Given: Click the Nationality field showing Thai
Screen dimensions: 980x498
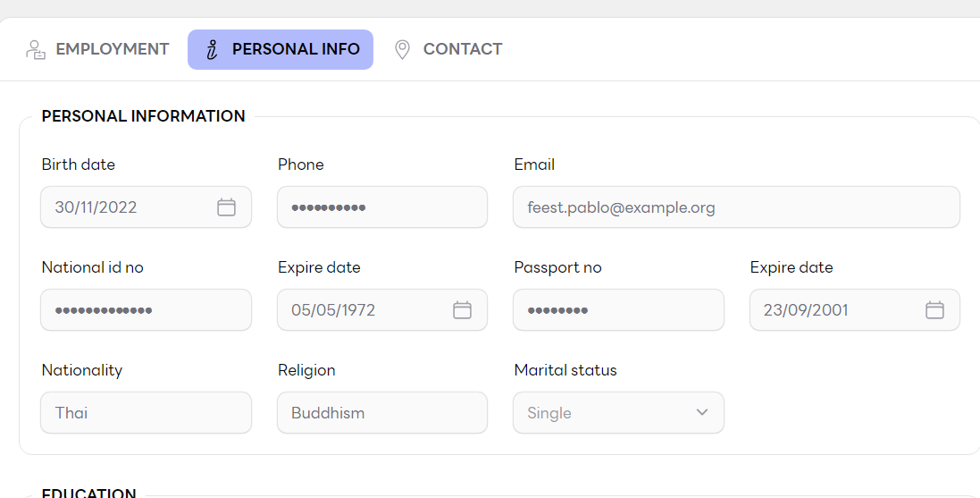Looking at the screenshot, I should [x=147, y=413].
